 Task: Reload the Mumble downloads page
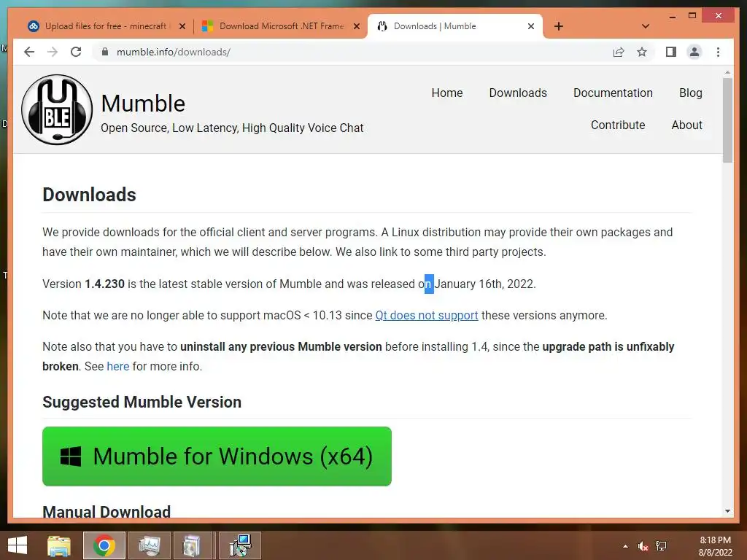pos(76,52)
